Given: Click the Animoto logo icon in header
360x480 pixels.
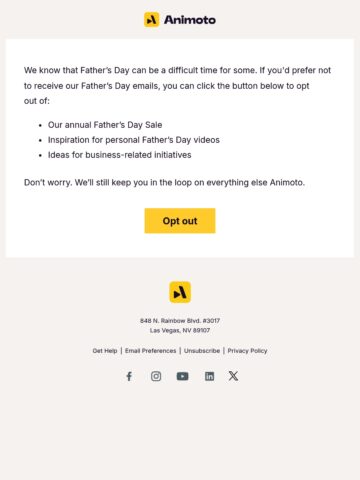Looking at the screenshot, I should 152,20.
